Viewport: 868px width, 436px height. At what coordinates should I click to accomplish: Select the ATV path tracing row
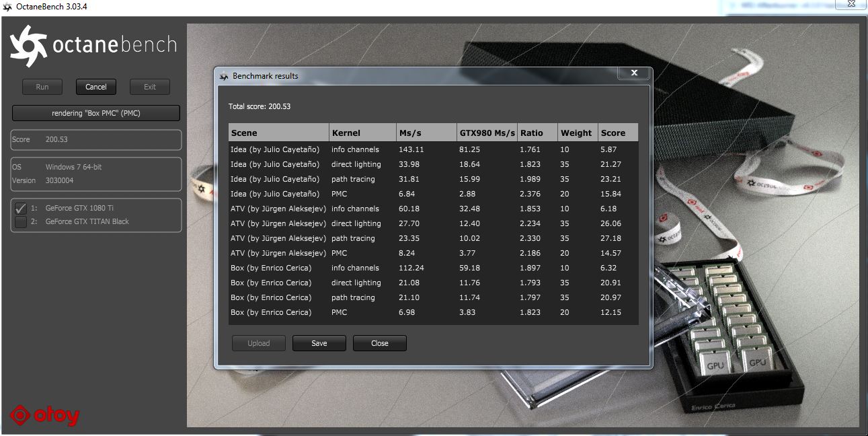(x=433, y=238)
